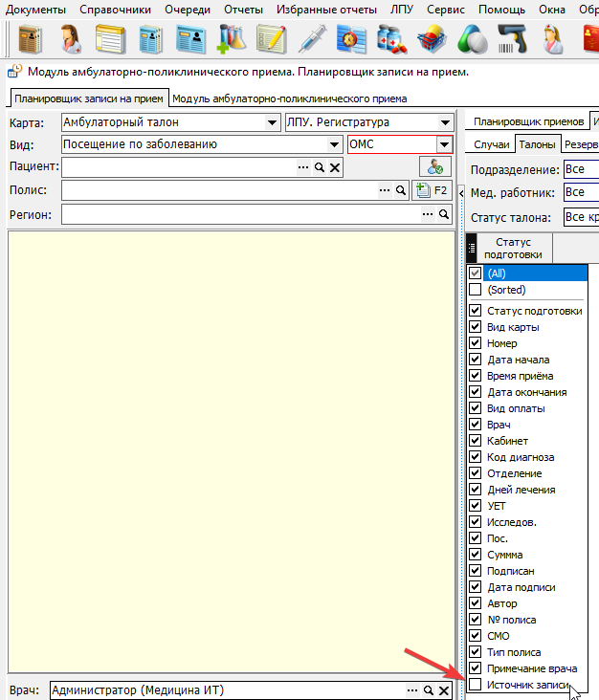Open the Избранные отчеты menu
599x700 pixels.
[x=326, y=10]
